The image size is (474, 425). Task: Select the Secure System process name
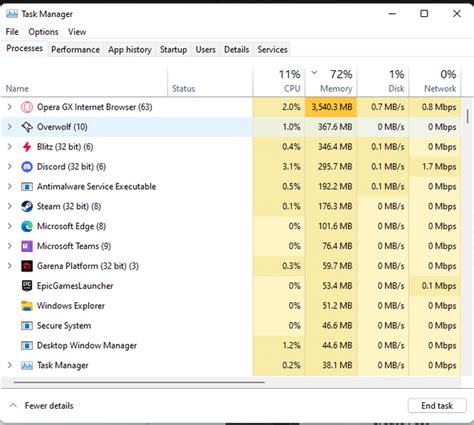pos(64,326)
